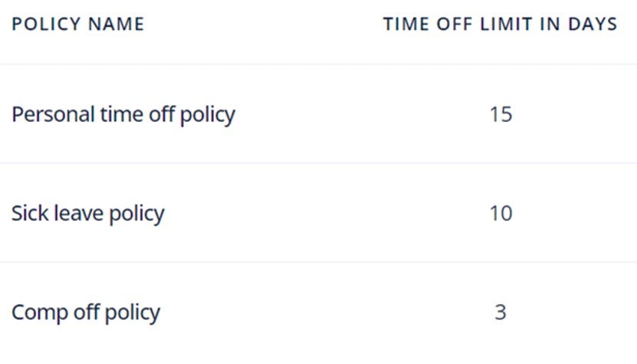Select the "Personal time off policy" entry
Image resolution: width=637 pixels, height=364 pixels.
(123, 115)
